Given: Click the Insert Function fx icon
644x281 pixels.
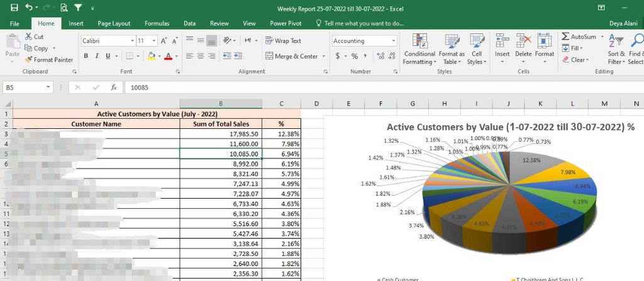Looking at the screenshot, I should tap(114, 87).
